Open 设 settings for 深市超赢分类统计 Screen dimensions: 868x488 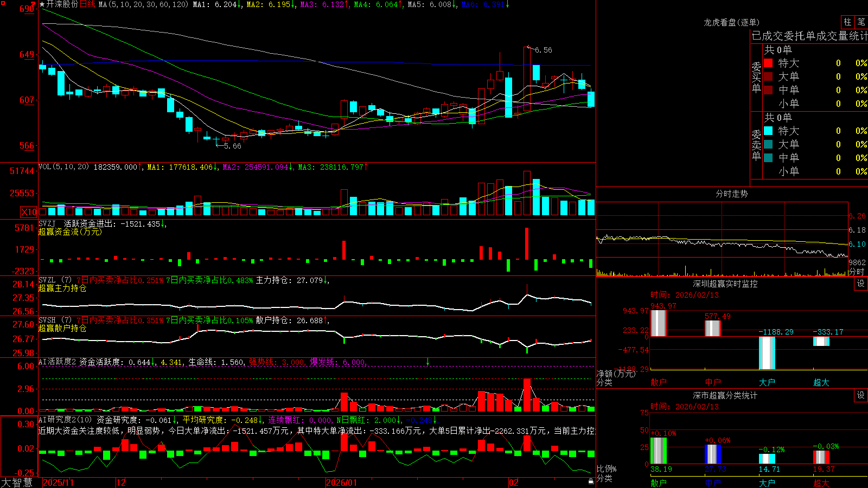coord(861,395)
